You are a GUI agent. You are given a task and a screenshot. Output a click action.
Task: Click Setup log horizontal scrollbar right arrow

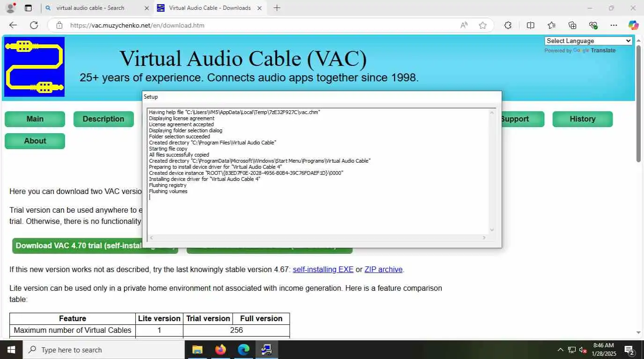click(x=484, y=237)
